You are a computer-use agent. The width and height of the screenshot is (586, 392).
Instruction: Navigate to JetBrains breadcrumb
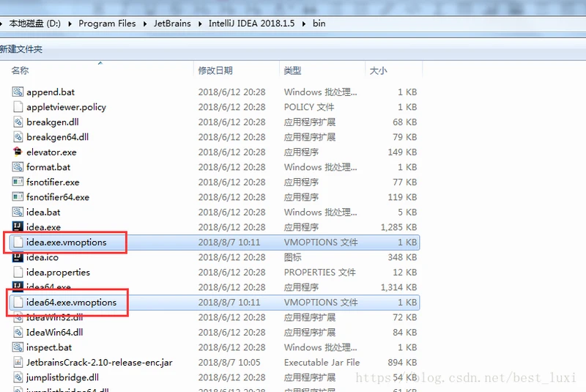(x=172, y=23)
